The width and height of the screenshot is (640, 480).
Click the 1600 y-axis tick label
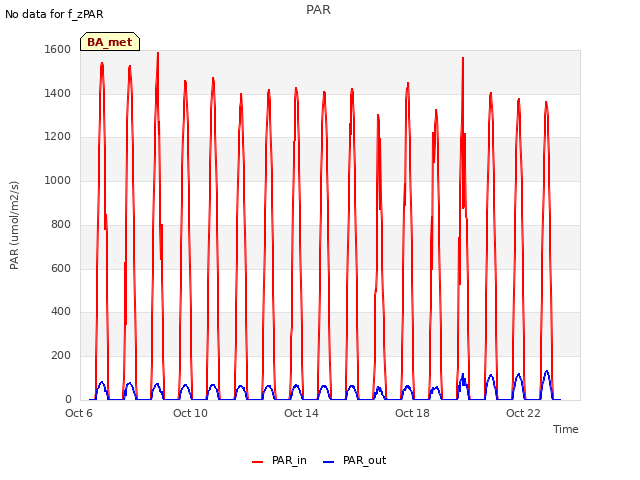coord(58,49)
